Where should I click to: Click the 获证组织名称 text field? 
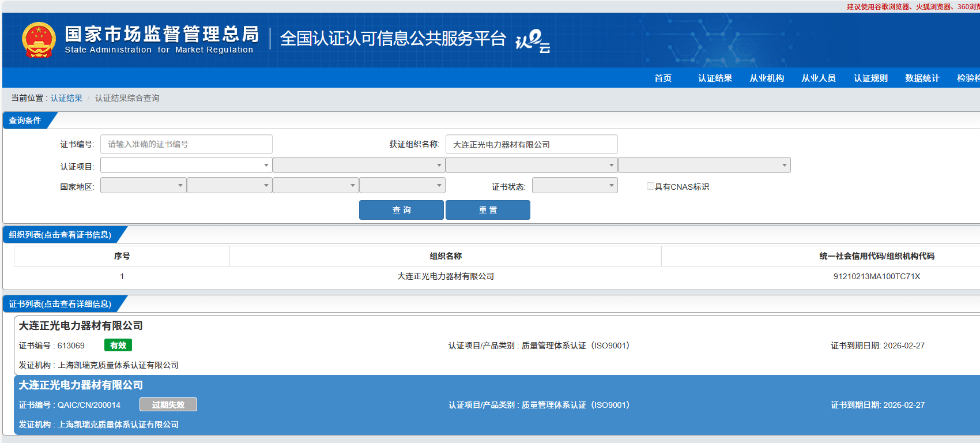click(531, 144)
